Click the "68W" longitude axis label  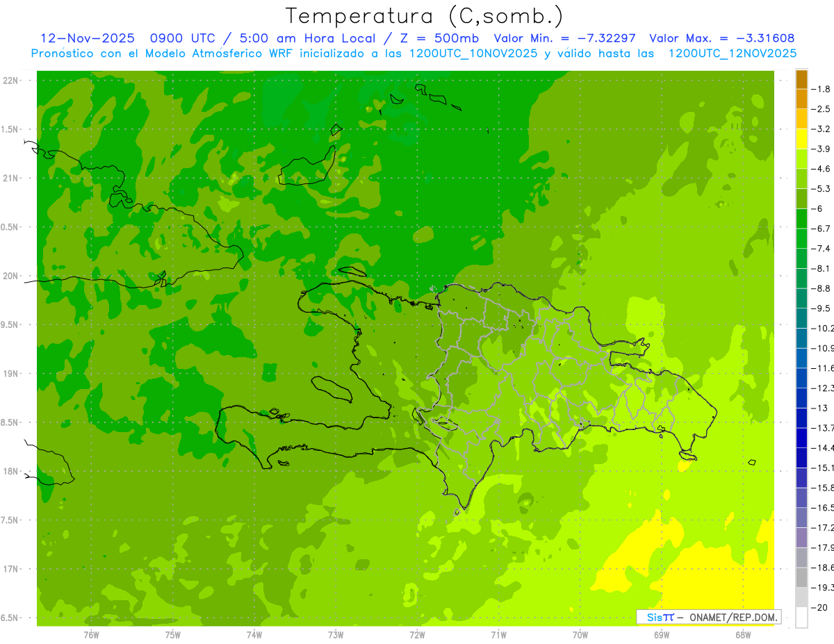coord(743,635)
